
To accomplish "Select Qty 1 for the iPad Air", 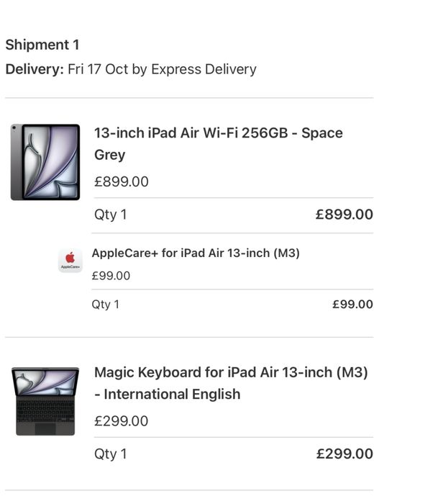I will click(x=110, y=215).
